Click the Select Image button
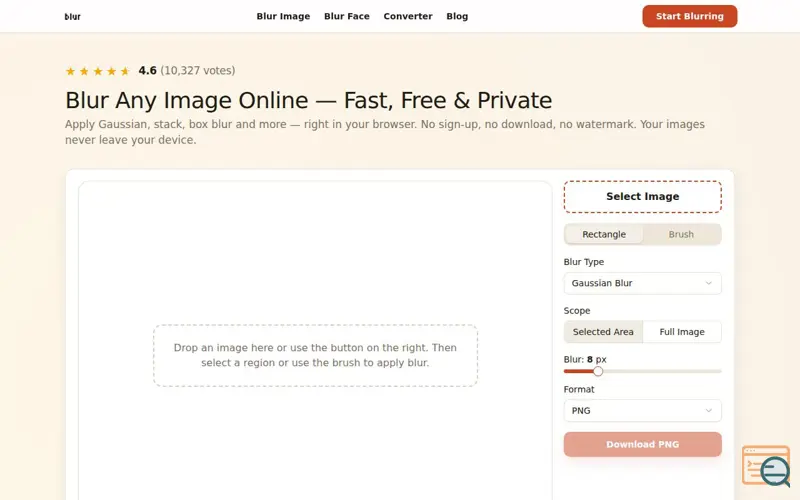The height and width of the screenshot is (500, 800). tap(643, 196)
